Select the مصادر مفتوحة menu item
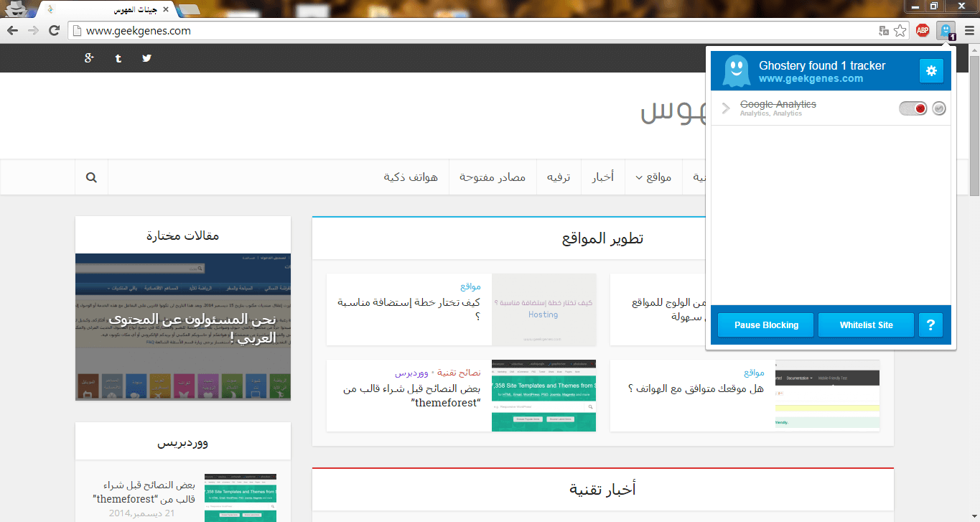This screenshot has width=980, height=522. click(493, 177)
